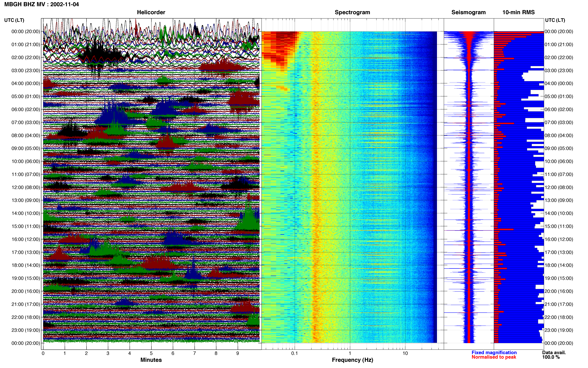This screenshot has width=588, height=368.
Task: Click the '1' tick on the Frequency axis
Action: [x=350, y=353]
